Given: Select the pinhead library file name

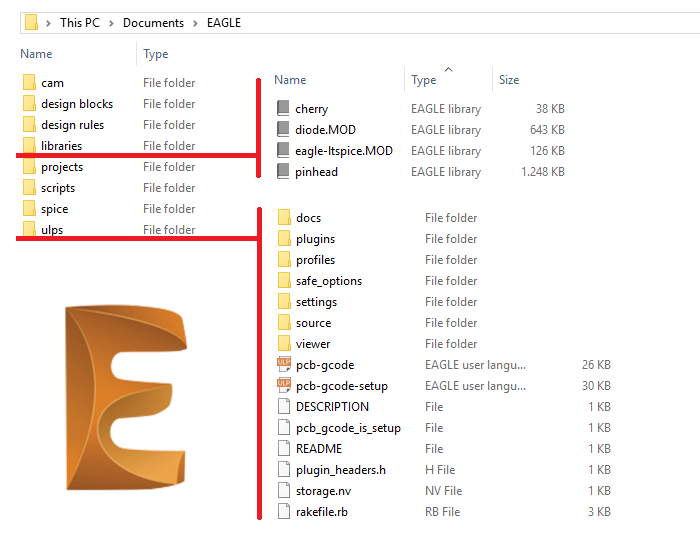Looking at the screenshot, I should 316,172.
